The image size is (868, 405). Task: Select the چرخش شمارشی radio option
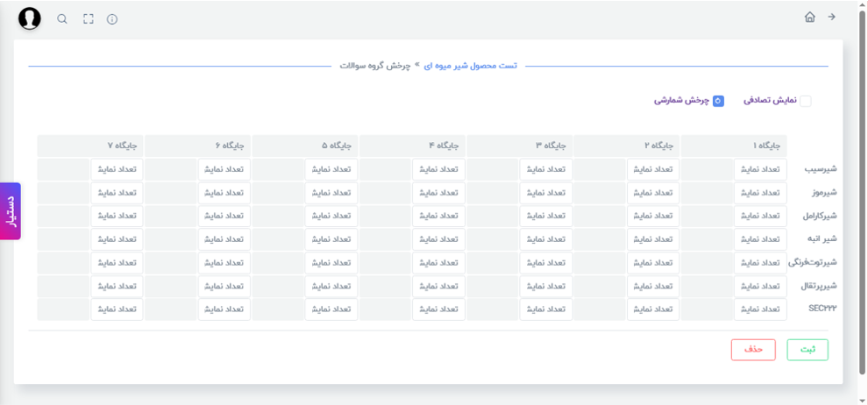718,101
